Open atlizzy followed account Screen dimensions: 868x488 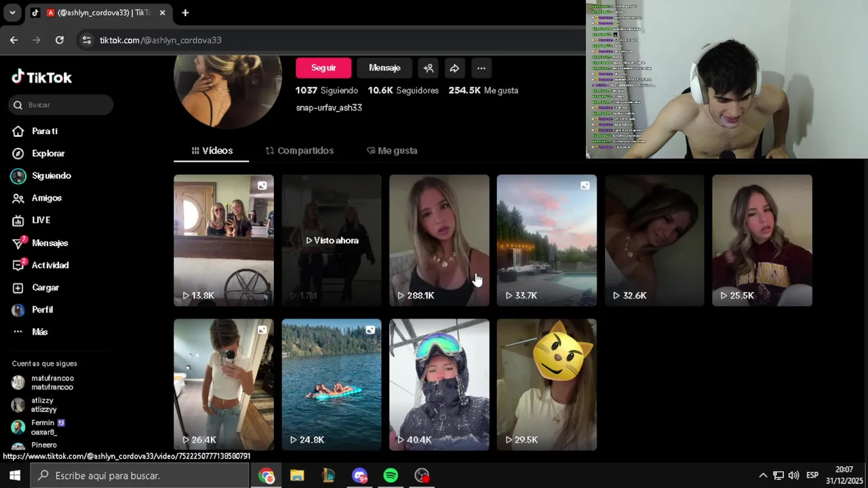[x=35, y=405]
